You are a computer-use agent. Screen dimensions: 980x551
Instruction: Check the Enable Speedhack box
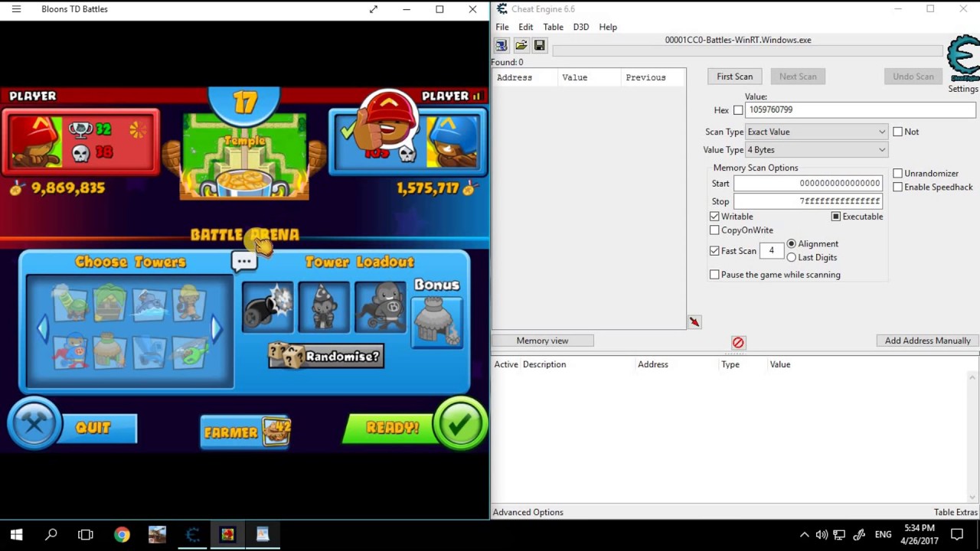point(897,187)
